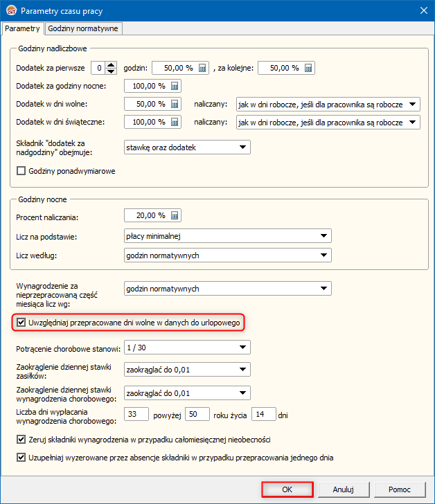Open calculator for 'Procent naliczania' field
The height and width of the screenshot is (504, 435).
(175, 216)
